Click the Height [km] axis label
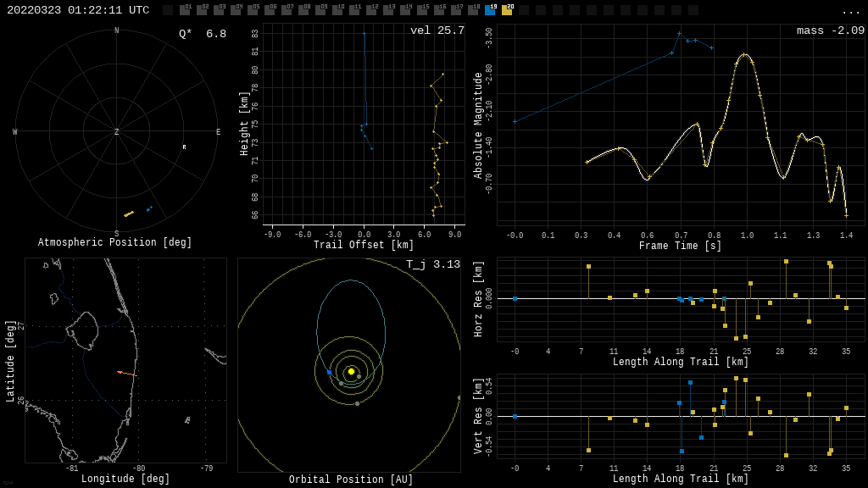The width and height of the screenshot is (868, 488). [244, 124]
